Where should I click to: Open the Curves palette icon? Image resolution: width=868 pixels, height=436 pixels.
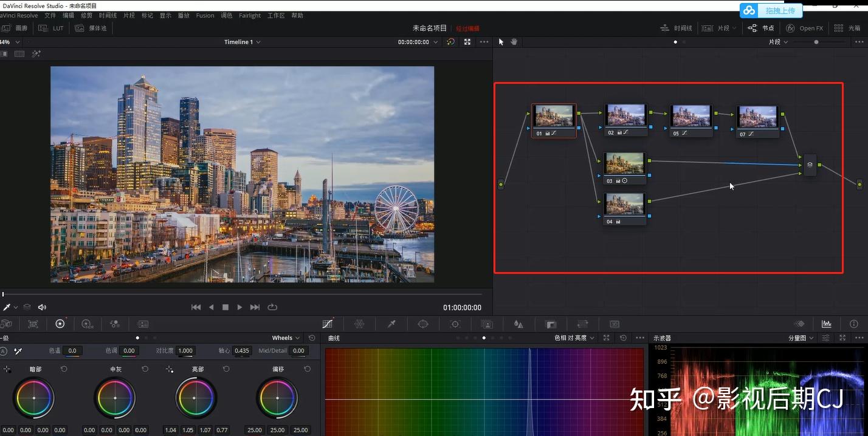tap(328, 324)
